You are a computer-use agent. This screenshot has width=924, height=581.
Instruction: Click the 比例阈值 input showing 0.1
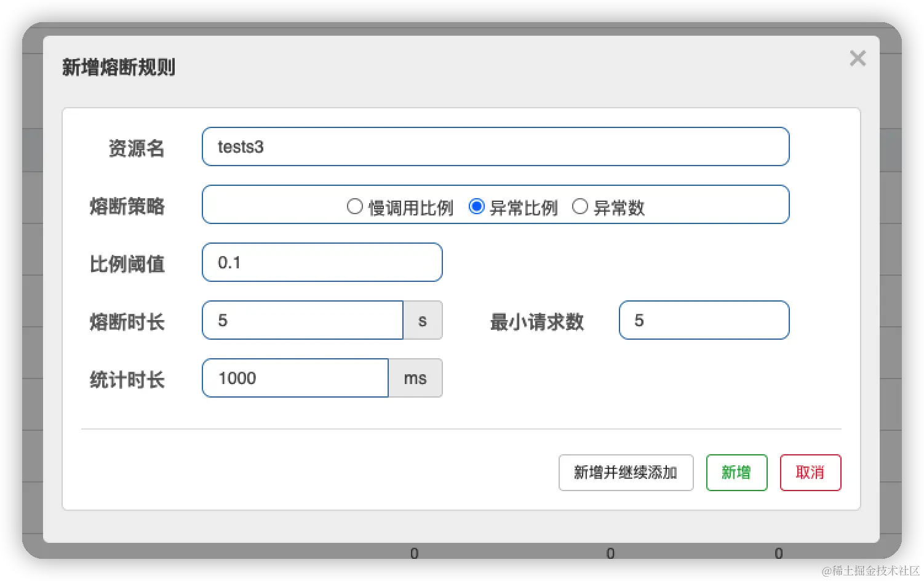tap(322, 262)
